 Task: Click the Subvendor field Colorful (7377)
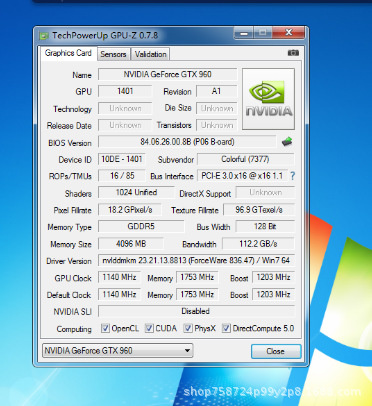pyautogui.click(x=246, y=159)
